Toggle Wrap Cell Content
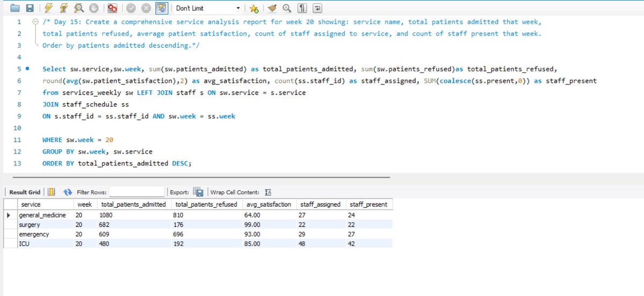The width and height of the screenshot is (644, 296). (268, 192)
